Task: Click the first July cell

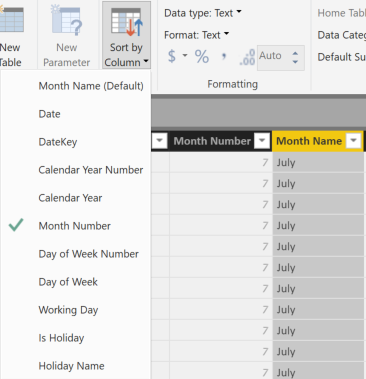Action: (318, 163)
